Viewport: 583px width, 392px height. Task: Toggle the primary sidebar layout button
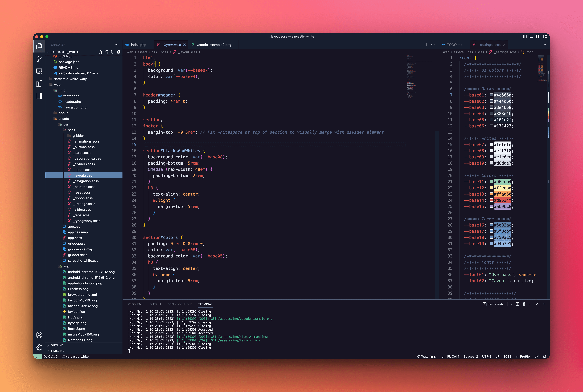pyautogui.click(x=524, y=37)
